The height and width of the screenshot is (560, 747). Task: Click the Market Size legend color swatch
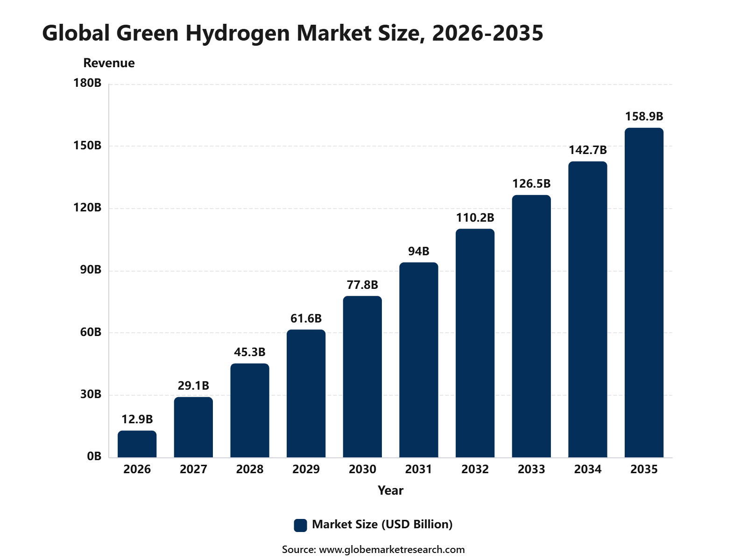click(x=300, y=525)
